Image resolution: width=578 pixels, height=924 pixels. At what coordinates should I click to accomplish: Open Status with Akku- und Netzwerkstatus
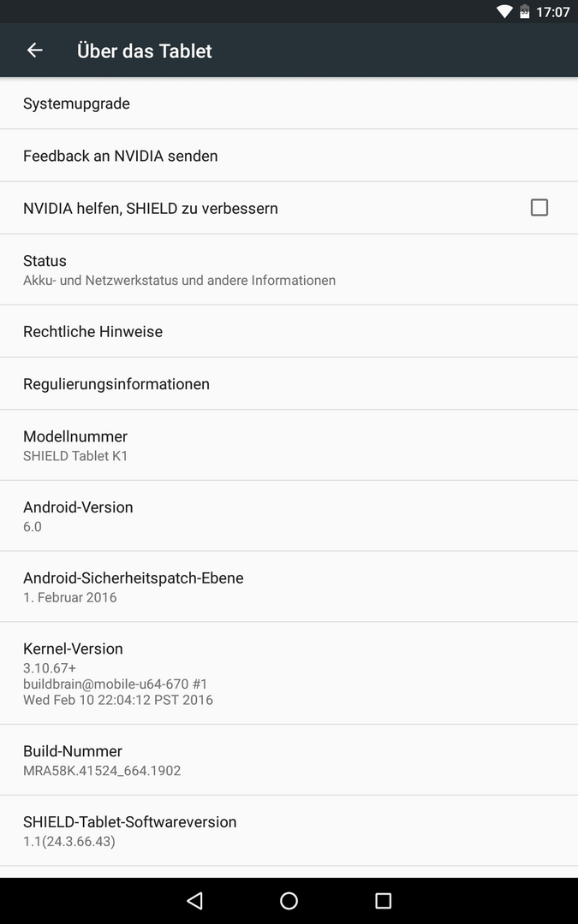pos(289,269)
